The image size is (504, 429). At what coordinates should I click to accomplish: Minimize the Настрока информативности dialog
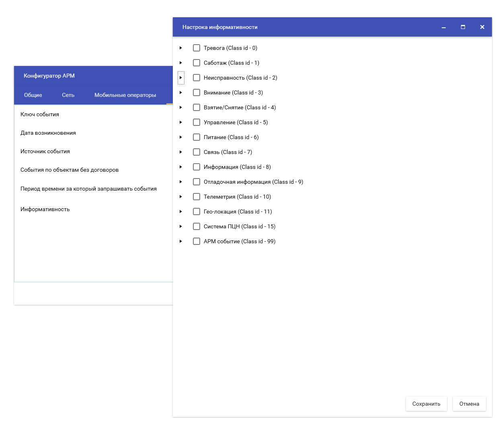444,27
